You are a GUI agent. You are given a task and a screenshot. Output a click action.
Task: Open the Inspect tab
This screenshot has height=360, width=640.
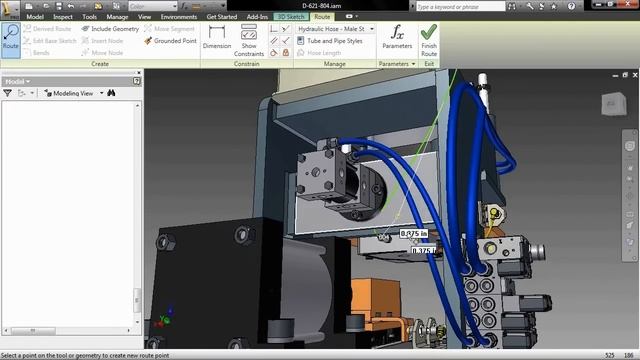(x=63, y=17)
